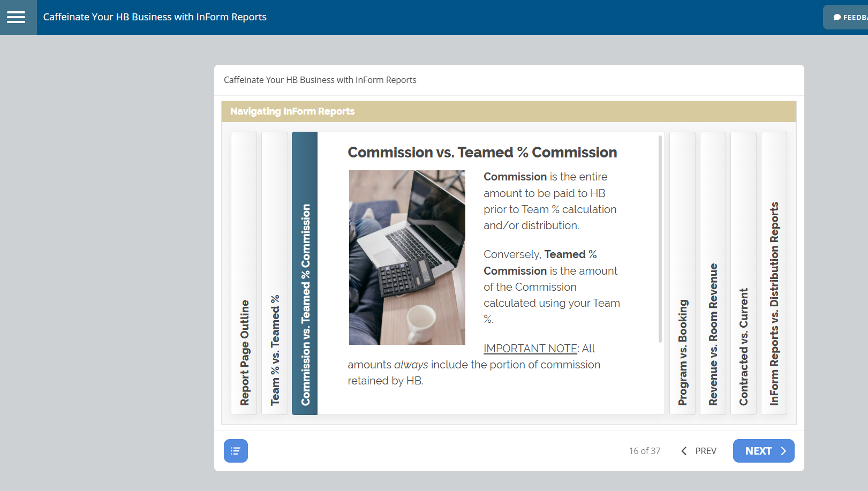Screen dimensions: 868x491
Task: Expand the Program vs. Booking section
Action: (682, 273)
